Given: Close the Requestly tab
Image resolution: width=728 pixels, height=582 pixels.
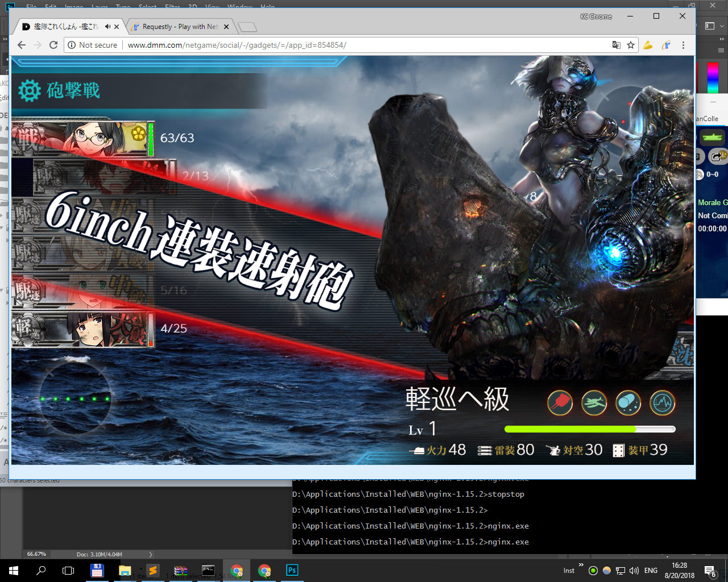Looking at the screenshot, I should pyautogui.click(x=226, y=26).
